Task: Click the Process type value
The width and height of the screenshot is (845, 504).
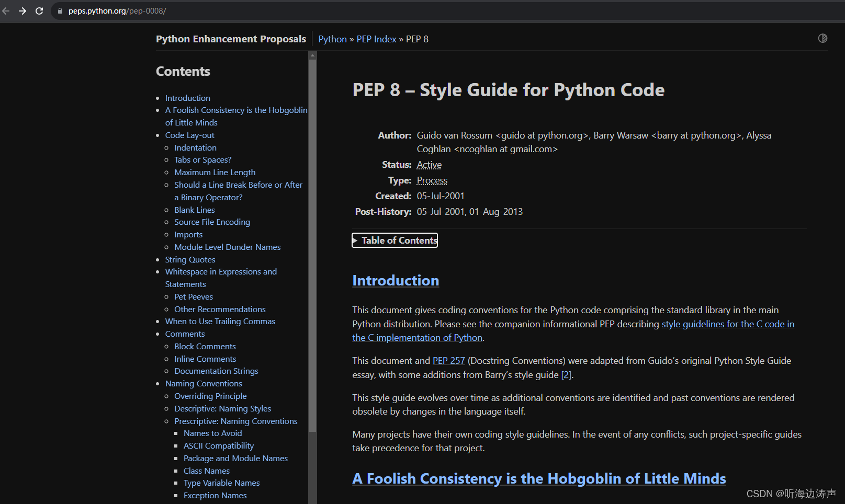Action: click(x=432, y=180)
